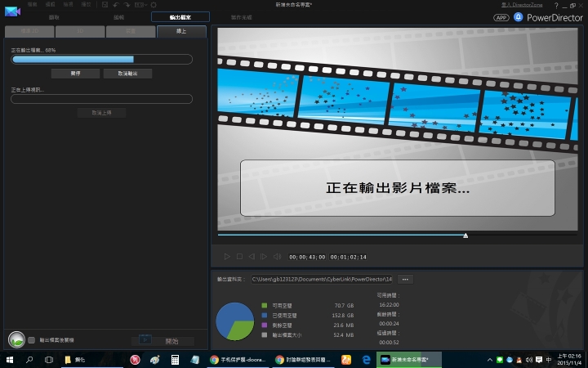Click the remaining time value 00:00:24

389,324
